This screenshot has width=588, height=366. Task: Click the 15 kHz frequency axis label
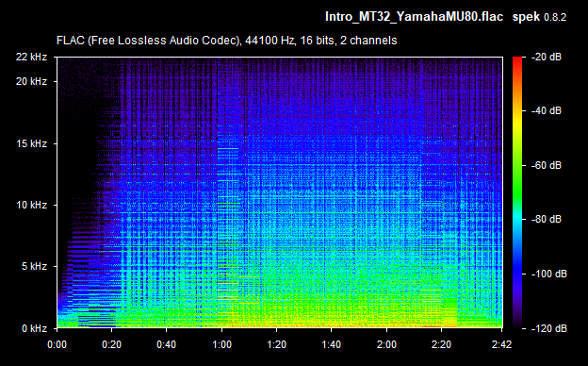31,143
